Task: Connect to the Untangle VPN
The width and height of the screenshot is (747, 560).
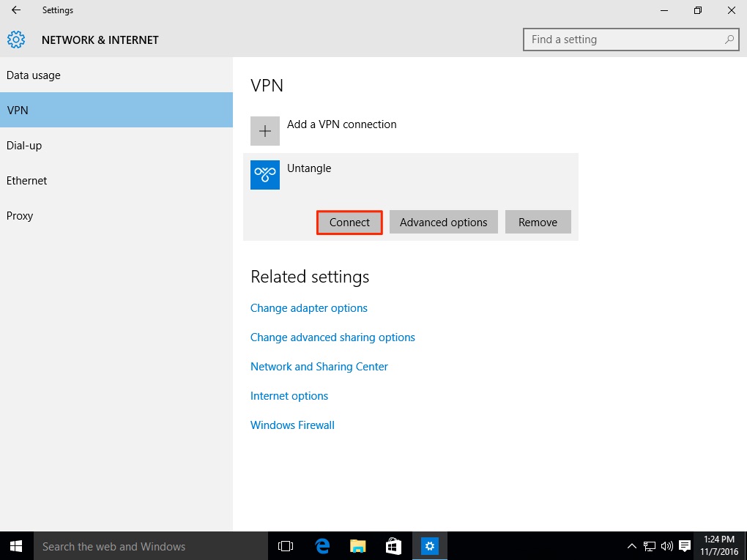Action: tap(349, 223)
